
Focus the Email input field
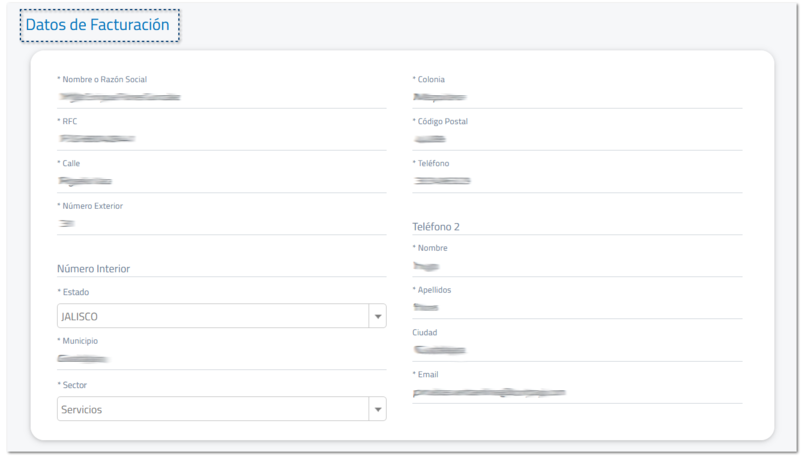[x=576, y=393]
